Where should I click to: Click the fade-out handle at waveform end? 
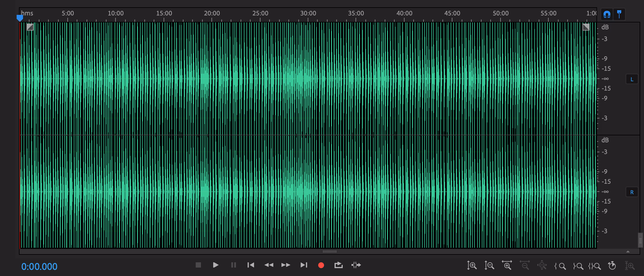point(586,27)
